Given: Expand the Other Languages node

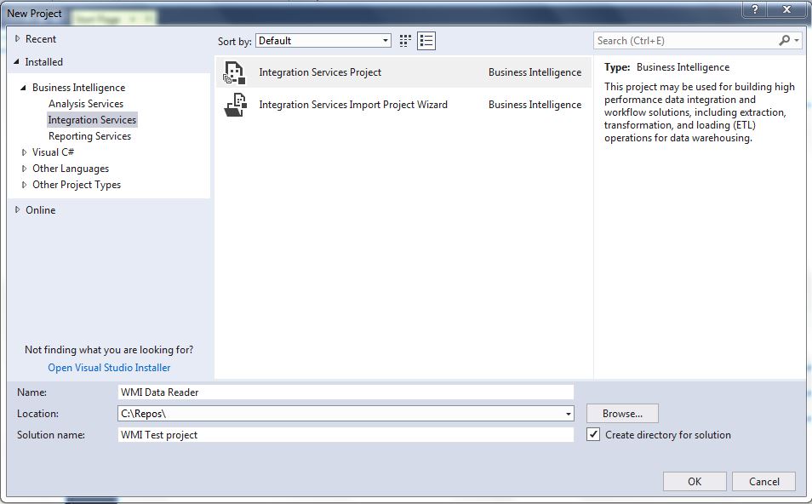Looking at the screenshot, I should pyautogui.click(x=24, y=169).
